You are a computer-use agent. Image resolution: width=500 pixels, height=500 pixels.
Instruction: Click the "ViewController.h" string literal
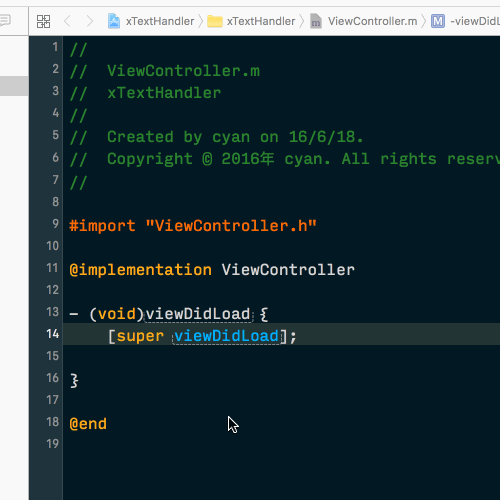click(231, 226)
